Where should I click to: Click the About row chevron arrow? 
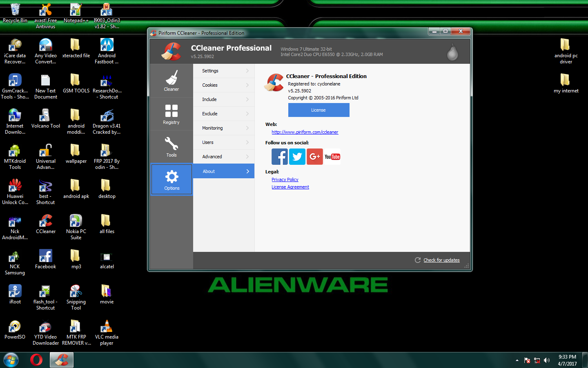pyautogui.click(x=247, y=171)
